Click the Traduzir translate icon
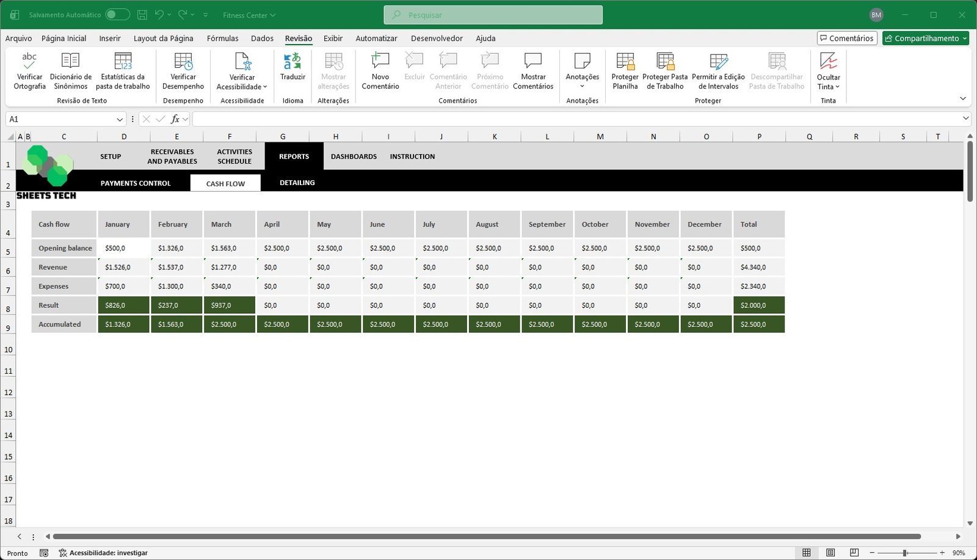The height and width of the screenshot is (560, 977). coord(292,61)
